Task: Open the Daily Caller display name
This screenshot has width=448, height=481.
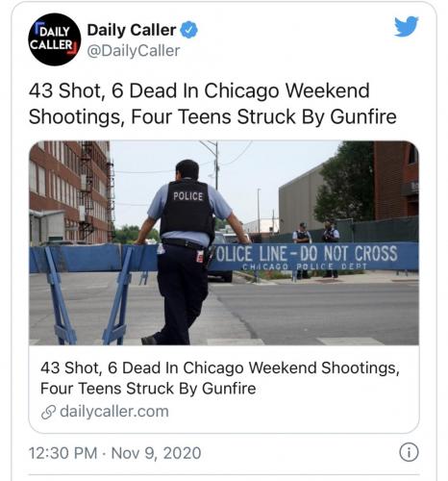Action: tap(132, 30)
